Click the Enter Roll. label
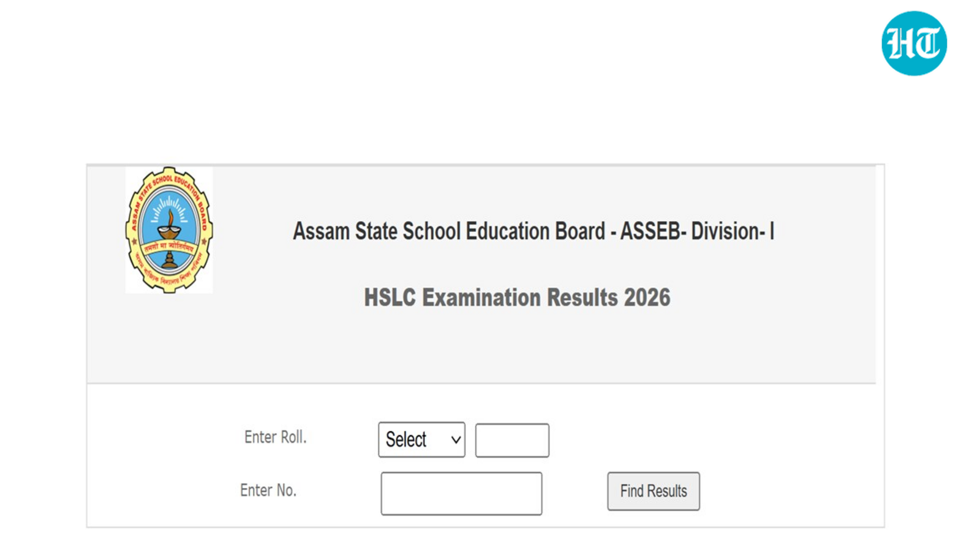Image resolution: width=980 pixels, height=551 pixels. click(275, 437)
